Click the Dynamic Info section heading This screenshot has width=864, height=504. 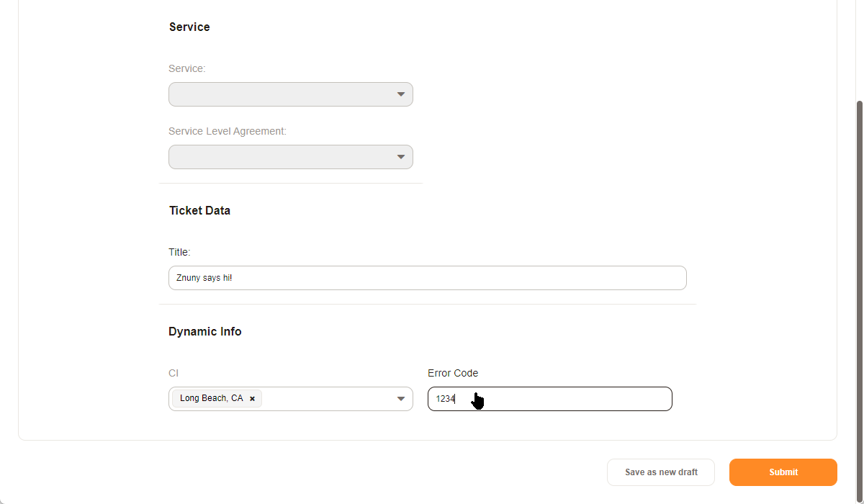pos(205,332)
